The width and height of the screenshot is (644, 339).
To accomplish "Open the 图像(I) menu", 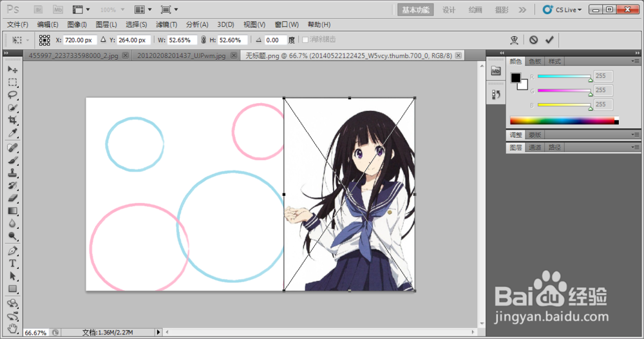I will click(x=77, y=24).
